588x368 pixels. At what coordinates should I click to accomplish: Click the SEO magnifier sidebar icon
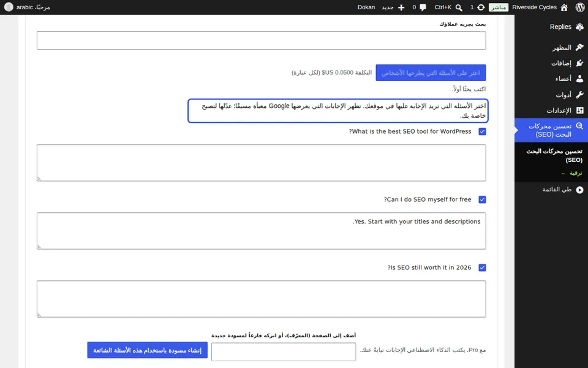tap(580, 126)
